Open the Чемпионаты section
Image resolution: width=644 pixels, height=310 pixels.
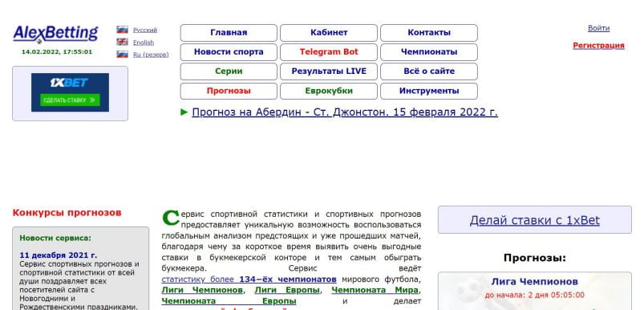[x=429, y=52]
